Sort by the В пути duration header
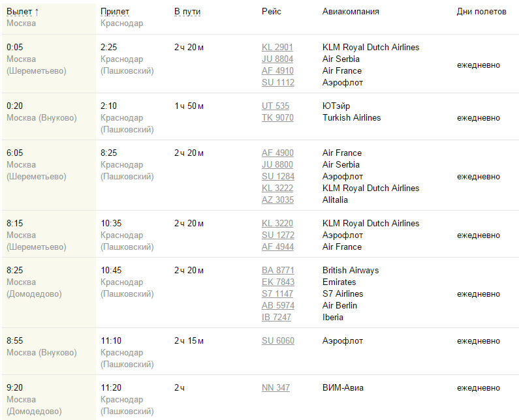 (186, 12)
